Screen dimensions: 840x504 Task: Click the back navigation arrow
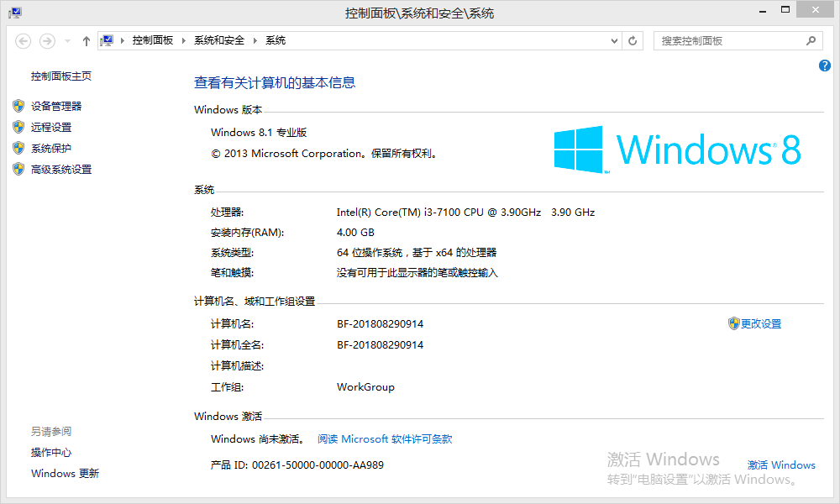tap(24, 40)
